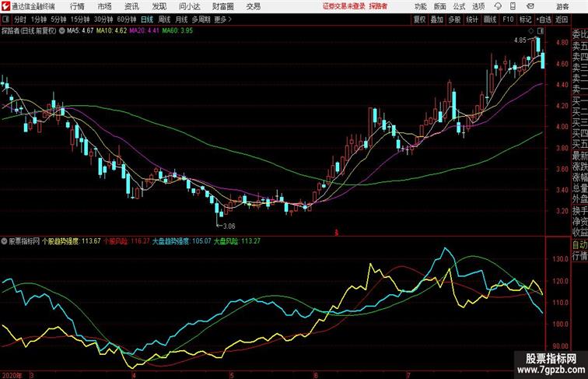Switch to the 5分钟 period tab
Image resolution: width=588 pixels, height=379 pixels.
(58, 19)
